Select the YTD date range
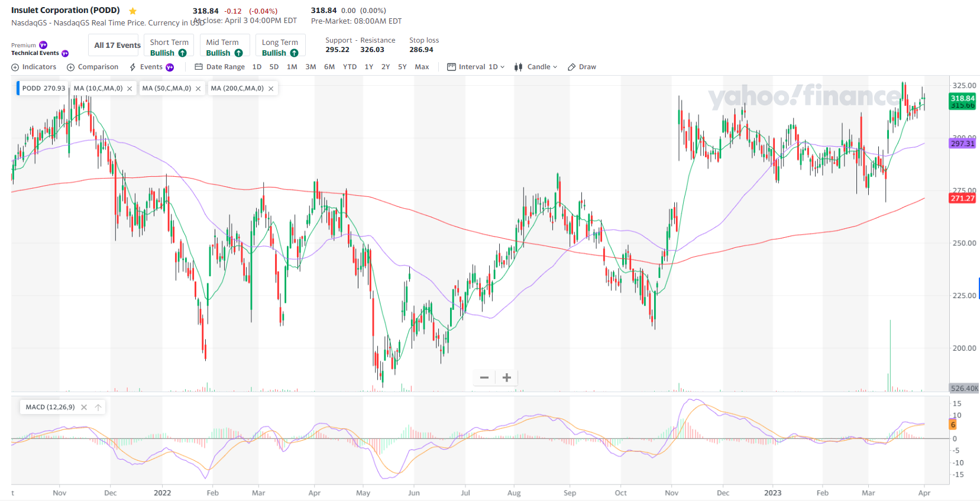Screen dimensions: 980x501 click(350, 67)
